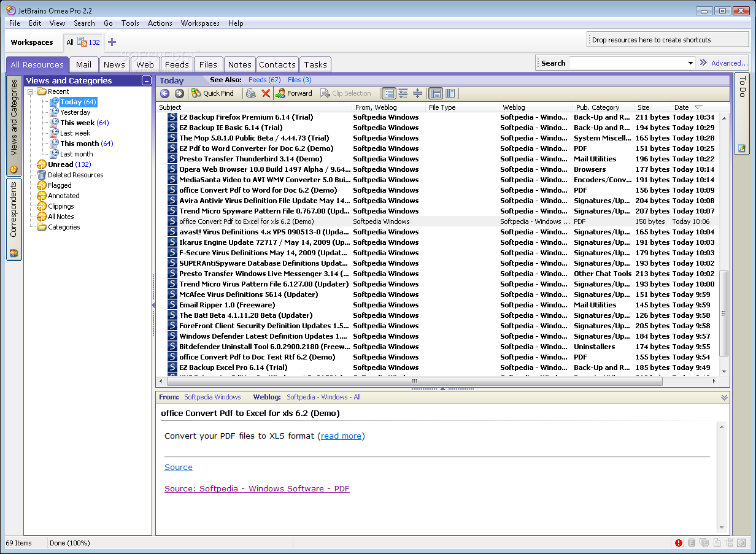Click the folder tree icon in status bar
This screenshot has height=554, width=756.
click(729, 543)
